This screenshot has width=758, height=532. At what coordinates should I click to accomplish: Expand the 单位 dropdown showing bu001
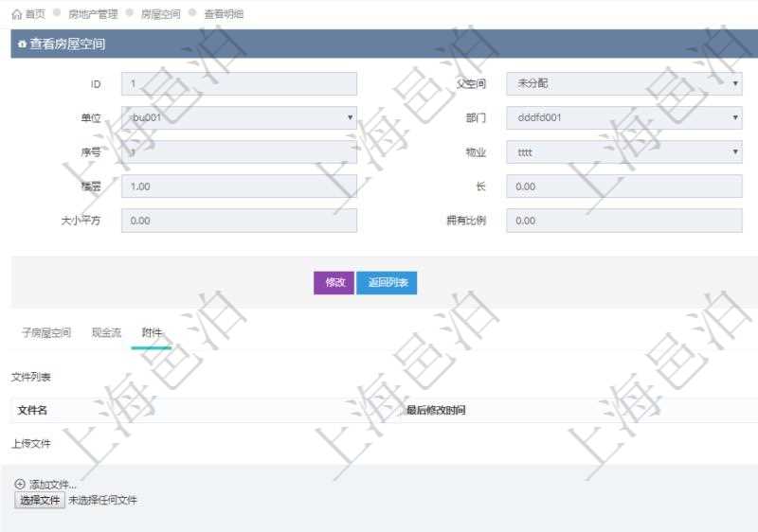(239, 118)
